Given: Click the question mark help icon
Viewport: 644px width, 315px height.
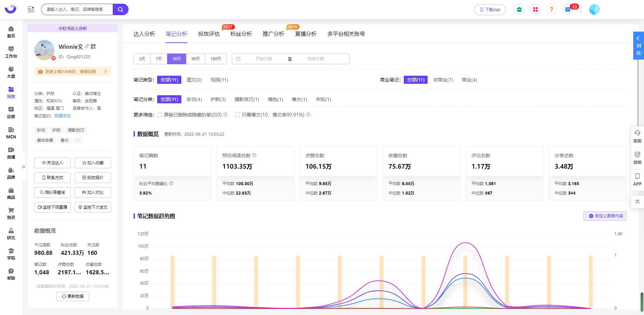Looking at the screenshot, I should (551, 9).
